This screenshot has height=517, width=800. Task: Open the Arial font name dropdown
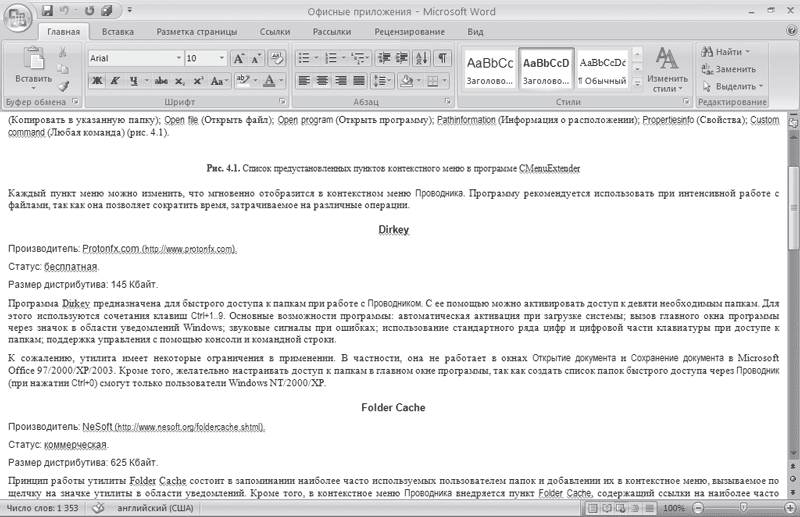pos(179,58)
